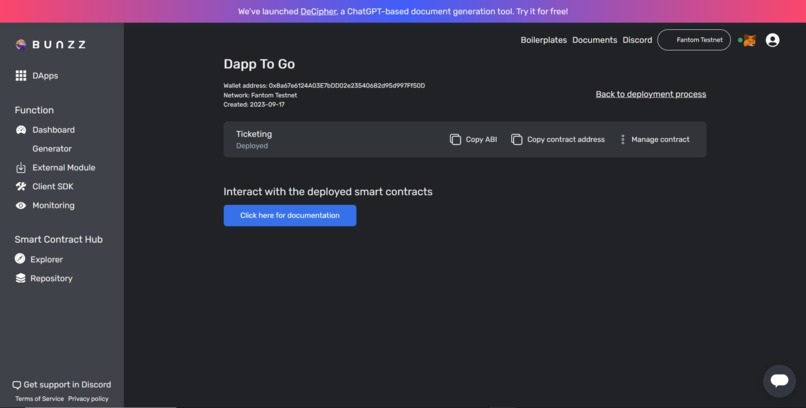Open the Fantom Testnet network selector
Screen dimensions: 806x408
[694, 40]
